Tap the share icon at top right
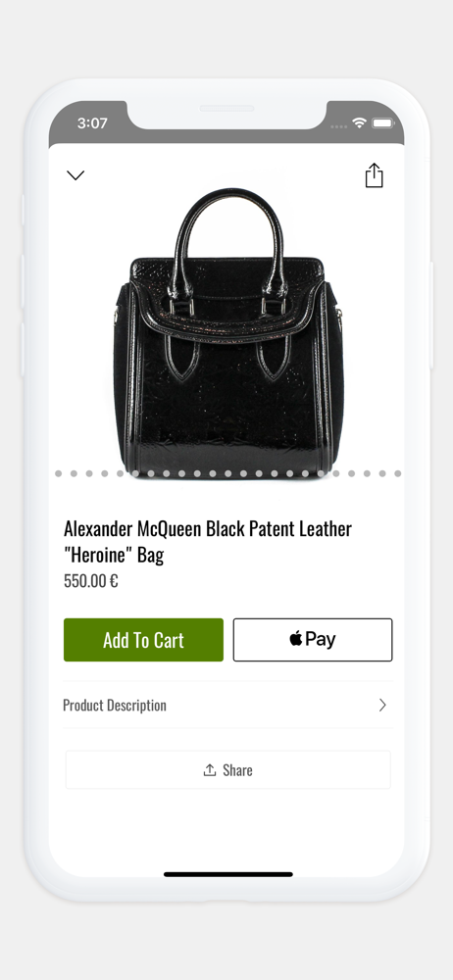The width and height of the screenshot is (453, 980). point(374,175)
